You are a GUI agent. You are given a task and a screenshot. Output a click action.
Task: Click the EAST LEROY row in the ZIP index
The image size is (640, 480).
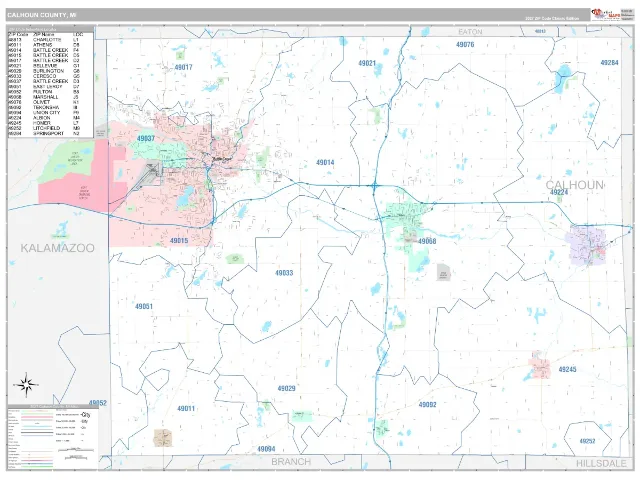pos(44,87)
